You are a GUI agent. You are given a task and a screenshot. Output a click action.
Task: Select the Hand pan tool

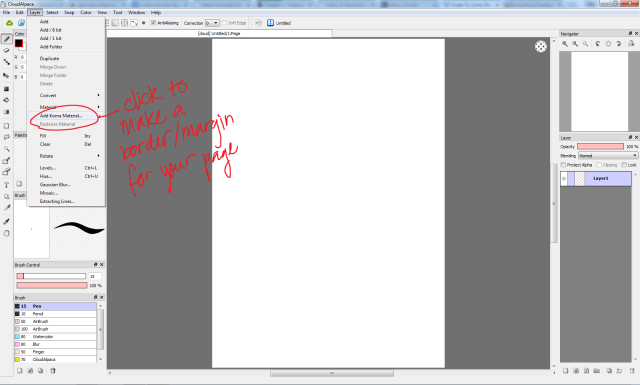coord(7,233)
